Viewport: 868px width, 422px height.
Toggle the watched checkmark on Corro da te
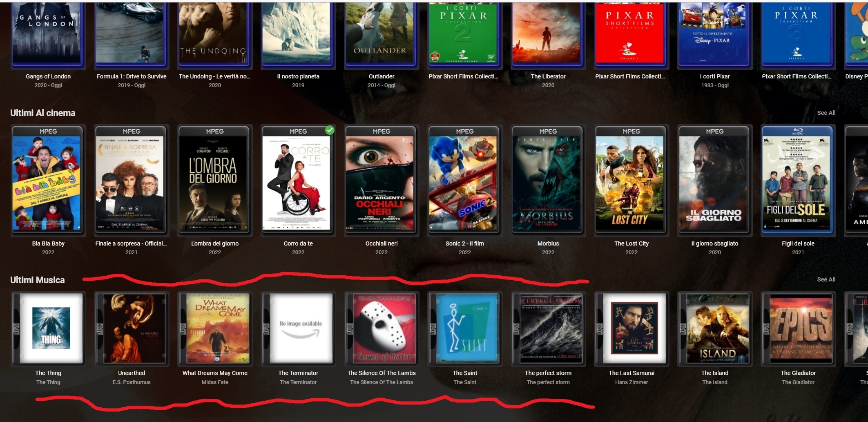point(330,130)
